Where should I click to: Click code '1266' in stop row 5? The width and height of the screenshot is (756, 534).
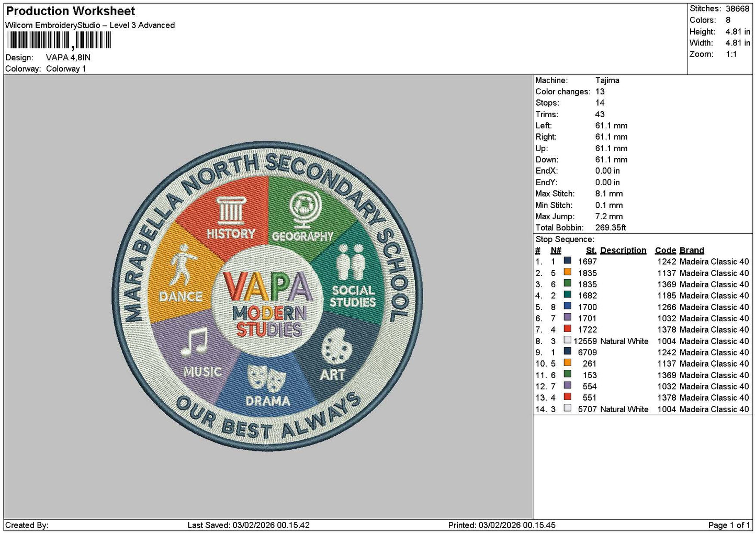click(667, 307)
